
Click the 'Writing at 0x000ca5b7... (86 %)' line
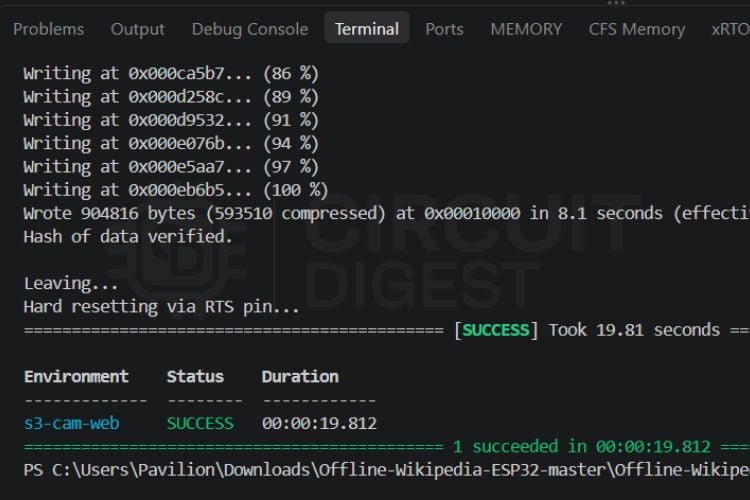pos(171,74)
